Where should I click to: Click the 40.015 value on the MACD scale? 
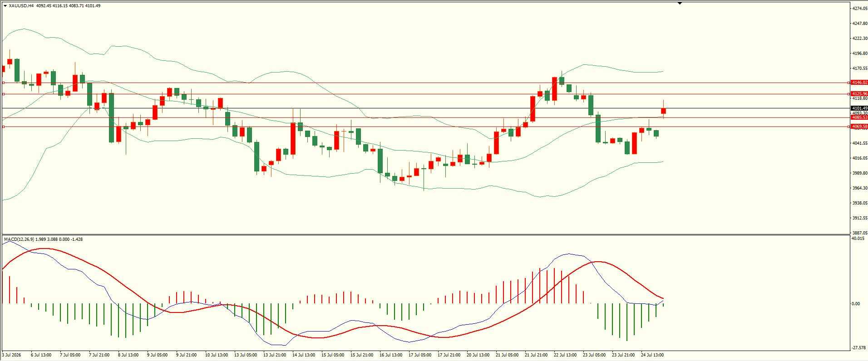(x=858, y=238)
